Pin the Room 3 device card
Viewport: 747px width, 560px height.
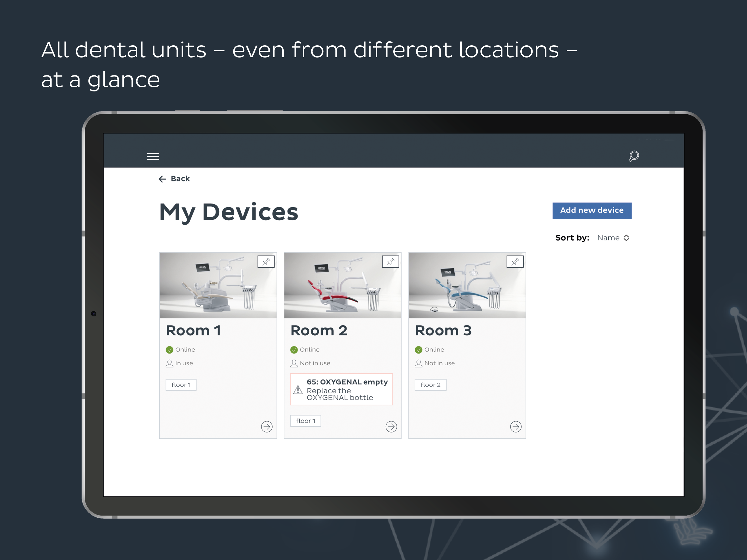coord(515,262)
